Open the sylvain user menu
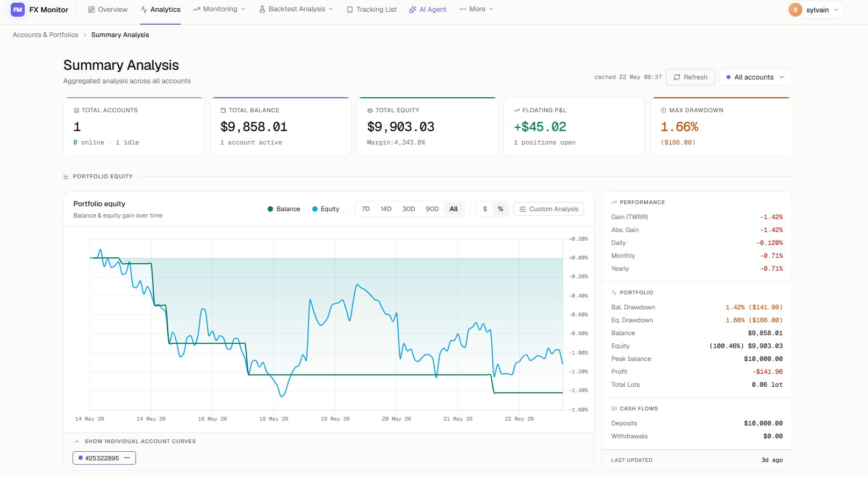Image resolution: width=868 pixels, height=477 pixels. pyautogui.click(x=816, y=10)
